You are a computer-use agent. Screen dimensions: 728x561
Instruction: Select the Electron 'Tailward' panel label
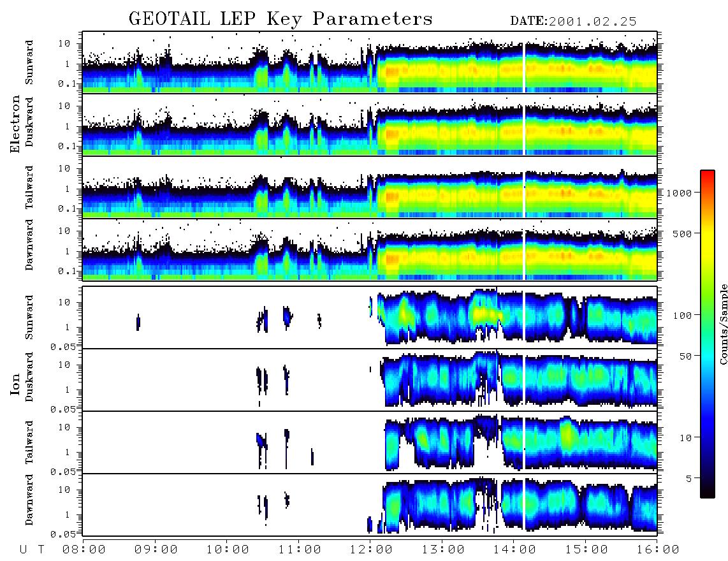click(x=29, y=187)
